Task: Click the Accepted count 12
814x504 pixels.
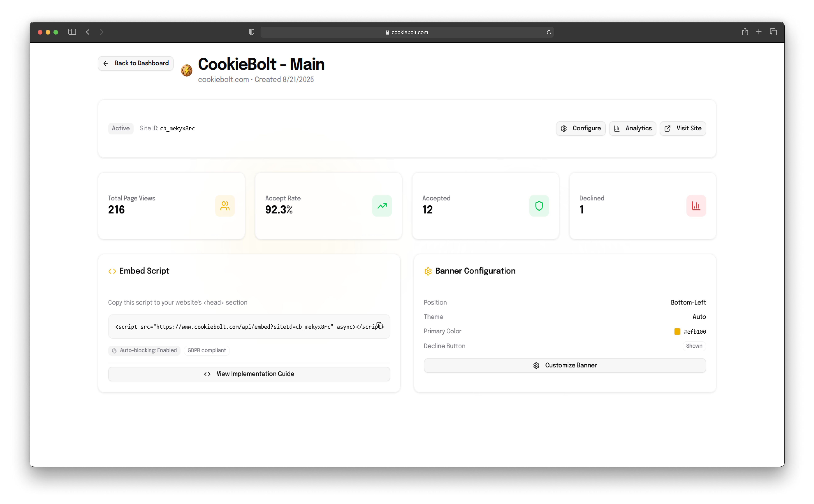Action: click(427, 210)
